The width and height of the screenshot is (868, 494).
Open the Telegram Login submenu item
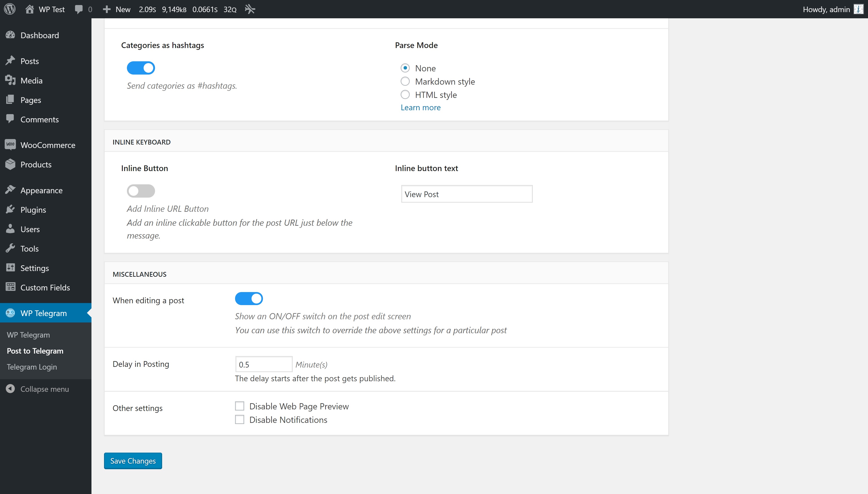pyautogui.click(x=32, y=367)
